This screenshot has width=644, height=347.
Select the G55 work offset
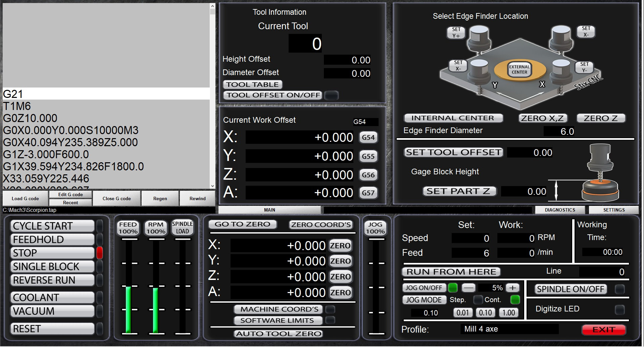click(368, 156)
